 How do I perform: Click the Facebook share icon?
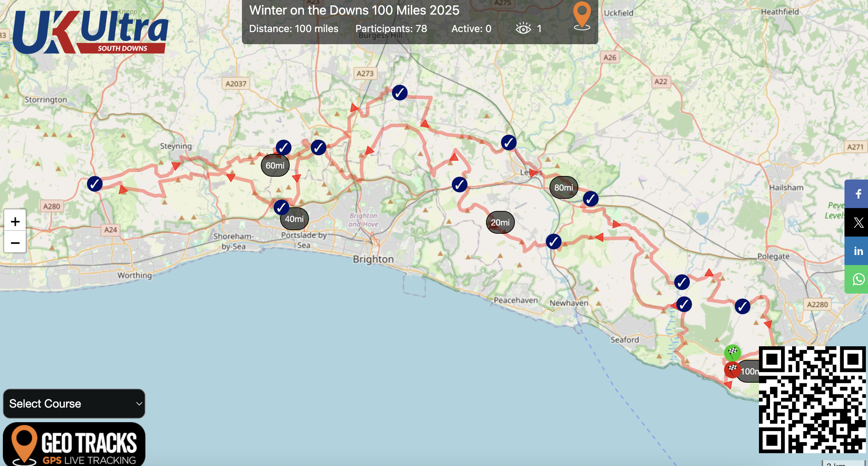(x=858, y=194)
